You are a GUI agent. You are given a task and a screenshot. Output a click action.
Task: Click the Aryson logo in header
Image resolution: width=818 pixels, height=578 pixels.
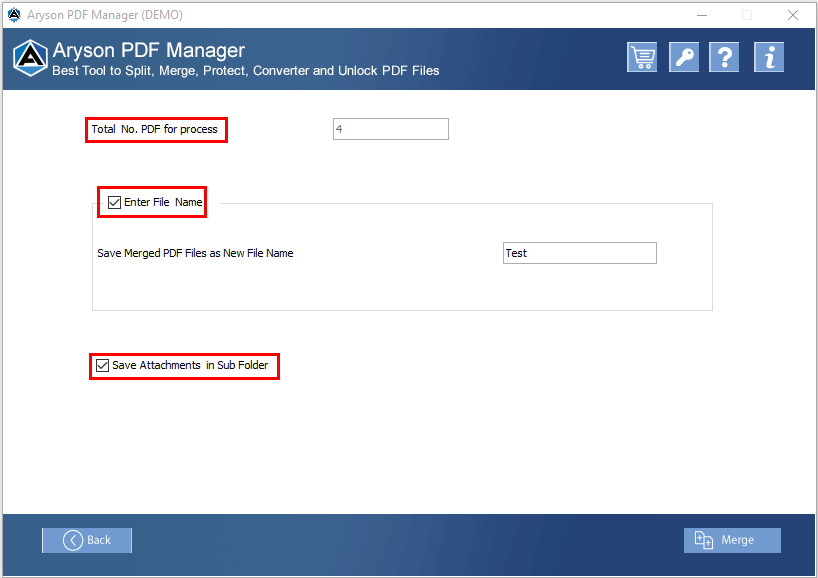click(30, 58)
